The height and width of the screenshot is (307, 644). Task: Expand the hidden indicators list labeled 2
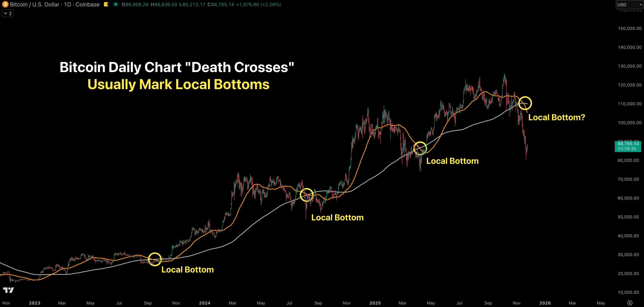pos(7,13)
